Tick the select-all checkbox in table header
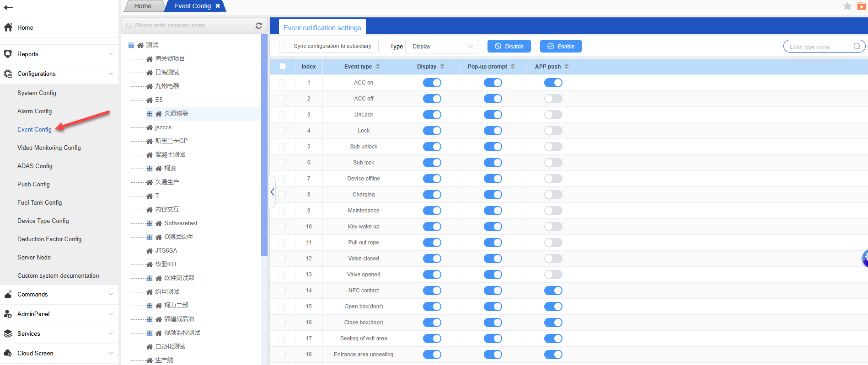This screenshot has width=868, height=365. [x=283, y=66]
